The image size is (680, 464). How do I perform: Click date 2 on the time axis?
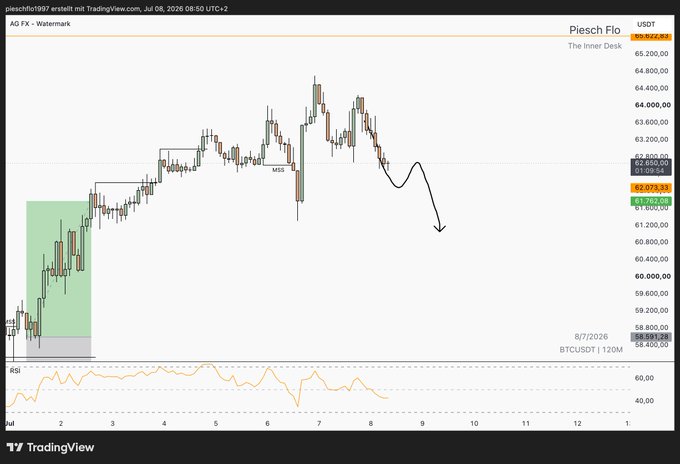(61, 423)
